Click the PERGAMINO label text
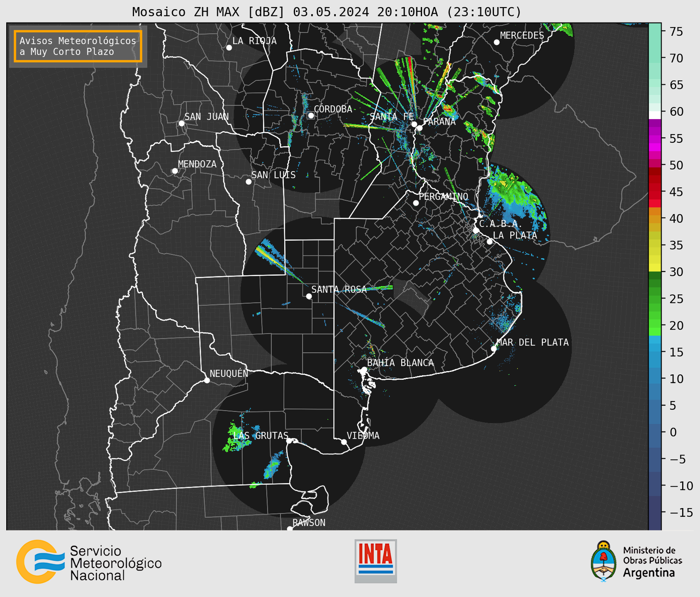This screenshot has width=700, height=597. tap(444, 196)
